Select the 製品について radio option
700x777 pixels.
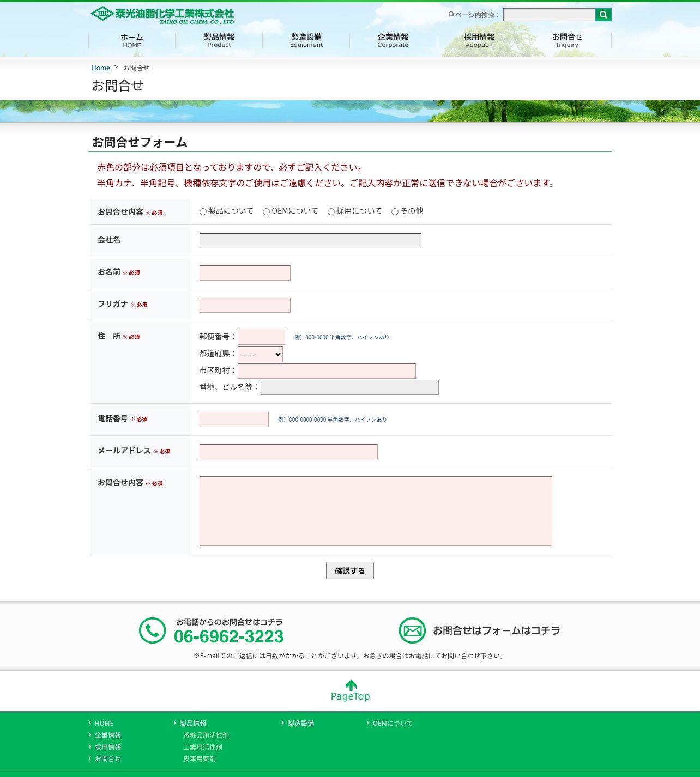[203, 211]
